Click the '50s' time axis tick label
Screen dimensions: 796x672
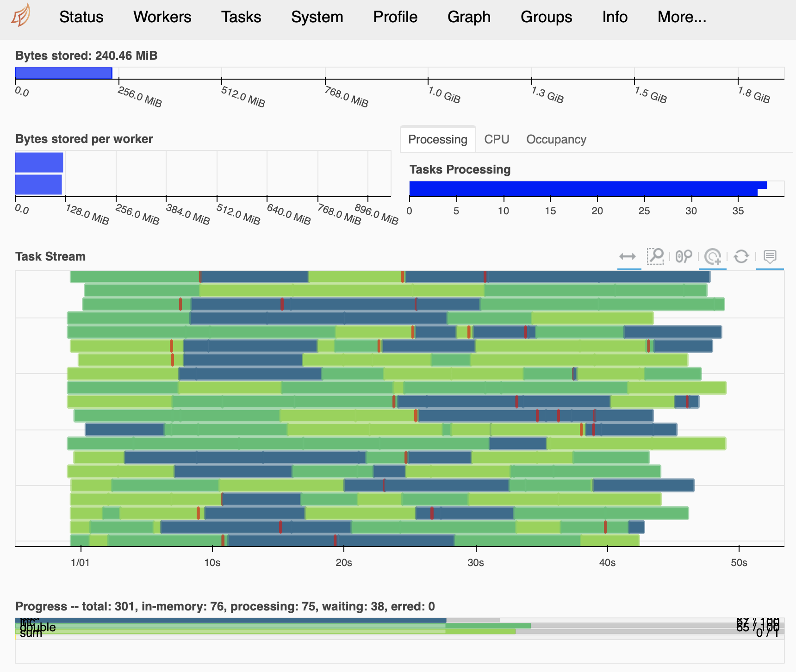coord(739,562)
